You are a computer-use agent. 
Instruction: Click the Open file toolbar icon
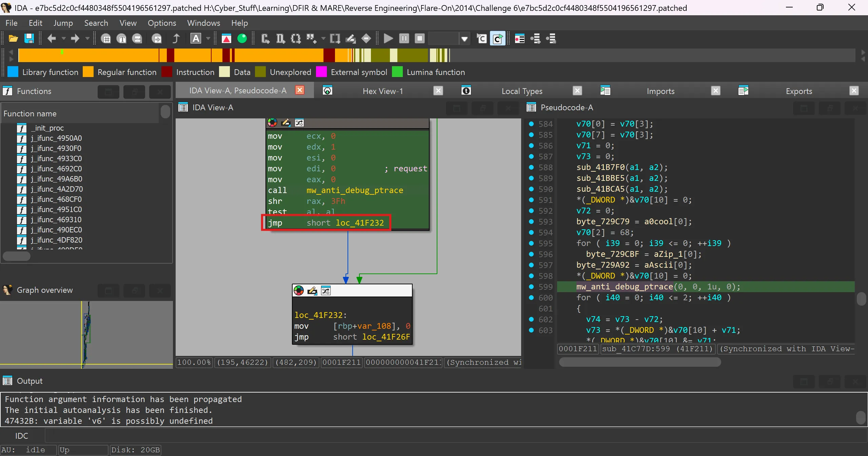13,39
